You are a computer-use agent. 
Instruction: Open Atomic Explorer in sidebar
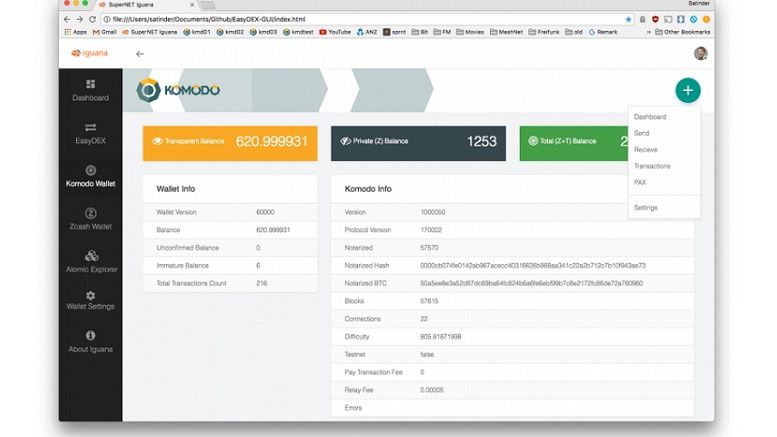click(x=91, y=262)
